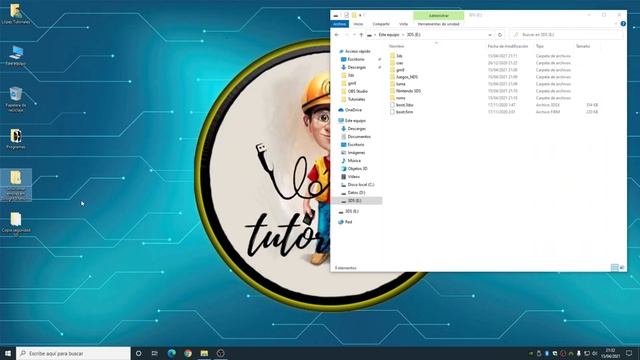Sort by the Tamaño column header
The image size is (640, 360).
[x=583, y=46]
